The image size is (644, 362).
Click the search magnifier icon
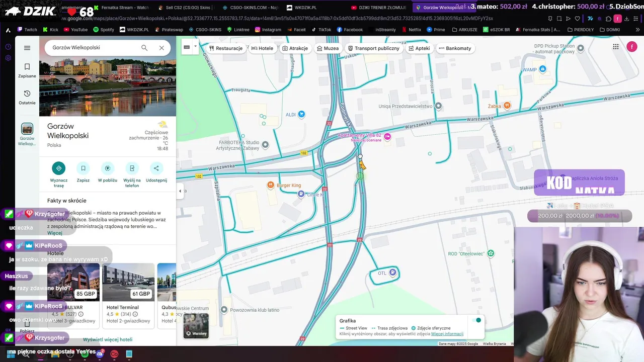click(144, 48)
